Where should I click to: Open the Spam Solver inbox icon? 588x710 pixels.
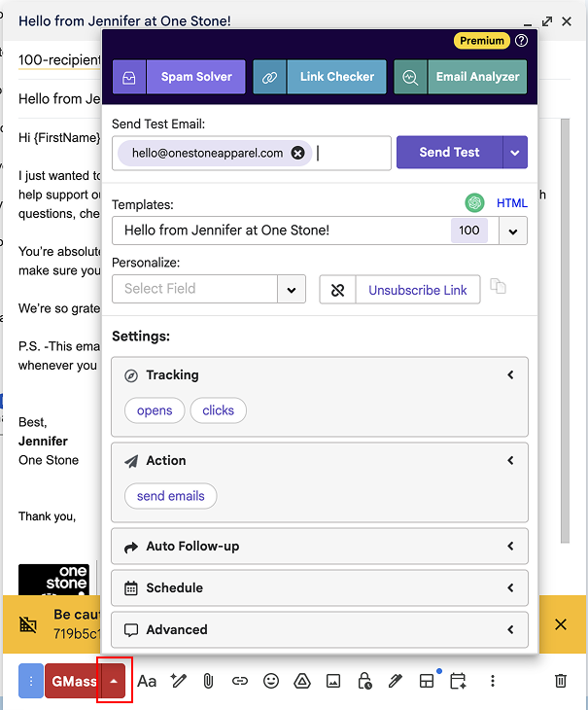129,77
